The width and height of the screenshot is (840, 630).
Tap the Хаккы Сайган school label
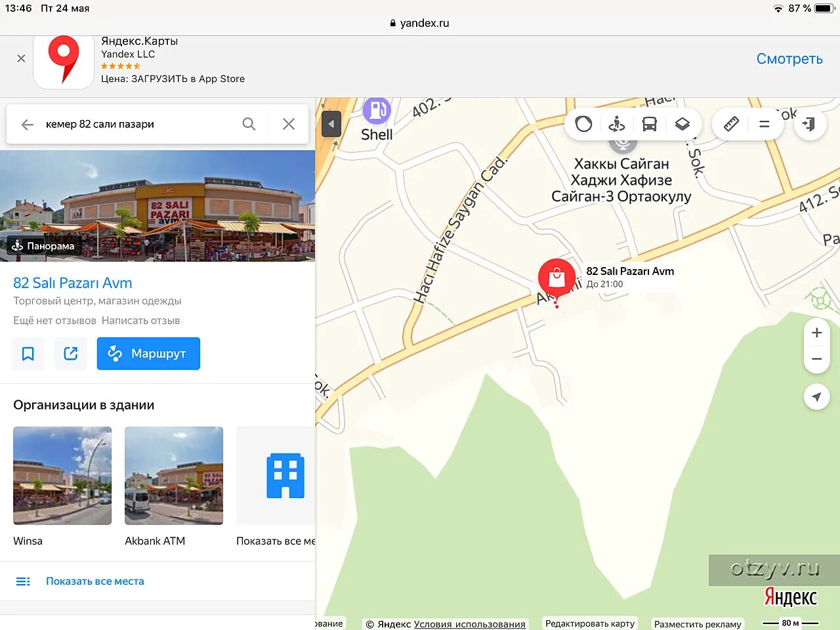click(621, 180)
